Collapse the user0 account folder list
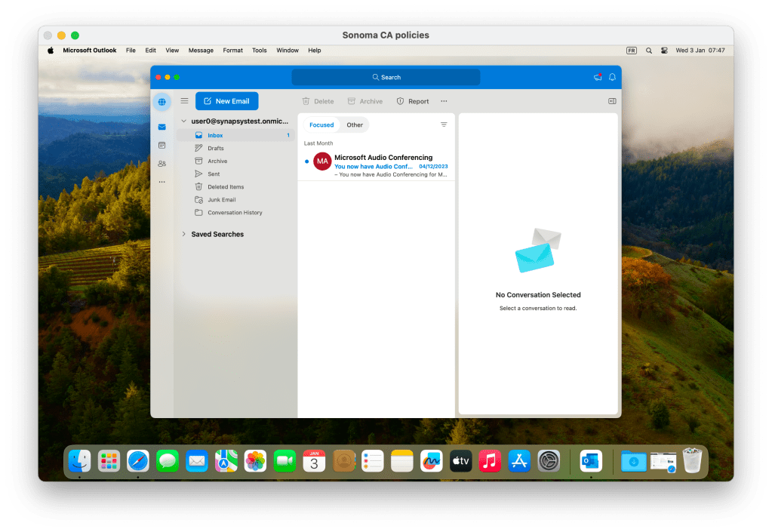Viewport: 772px width, 532px height. point(183,121)
